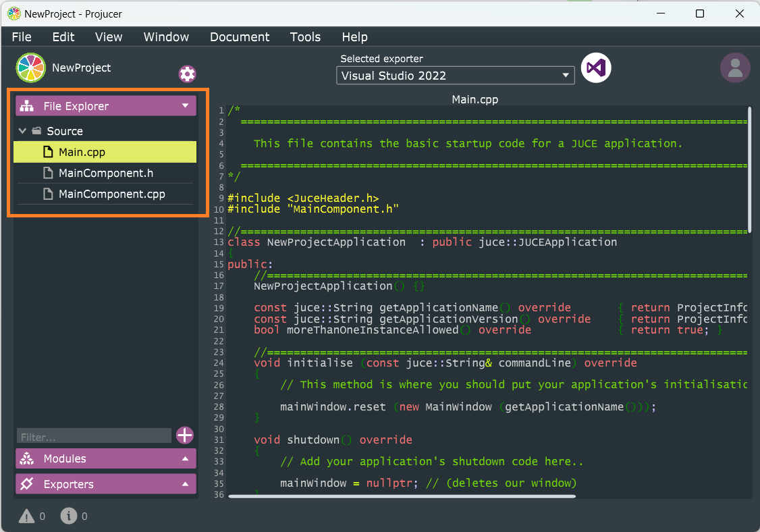
Task: Click the Main.cpp file icon
Action: click(x=48, y=153)
